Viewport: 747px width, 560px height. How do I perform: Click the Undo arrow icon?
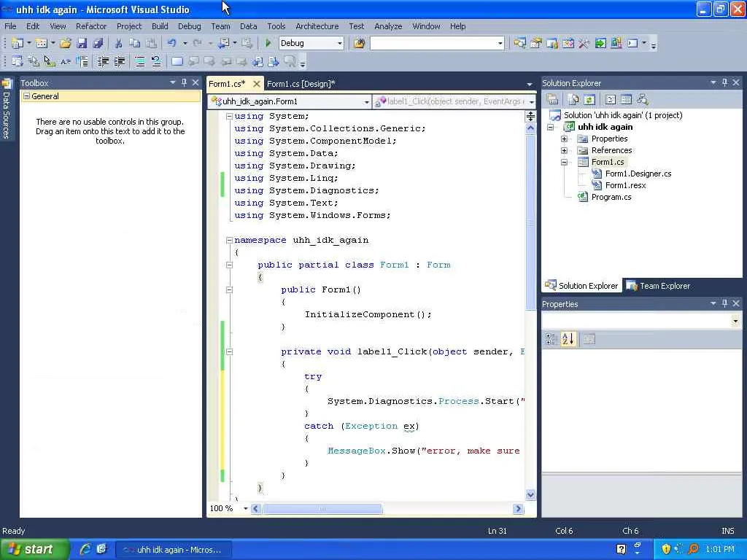(x=171, y=44)
